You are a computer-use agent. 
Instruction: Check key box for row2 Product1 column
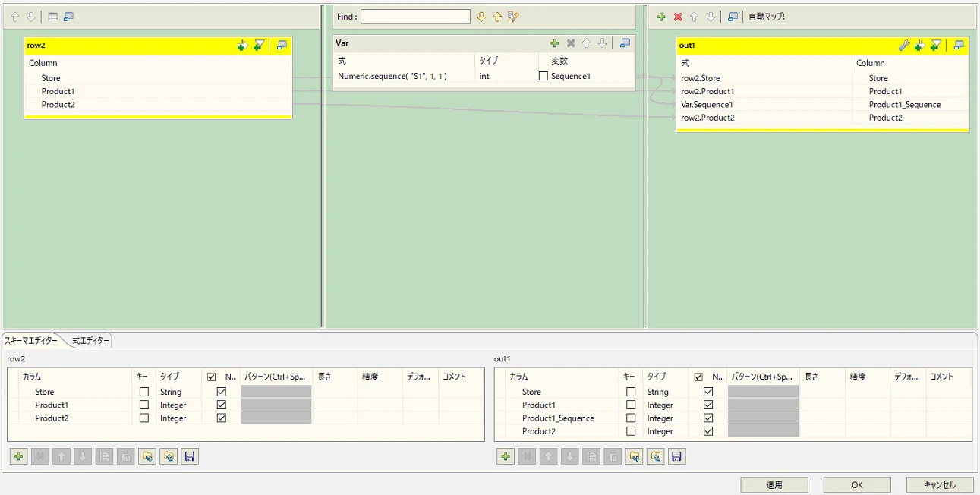point(144,405)
